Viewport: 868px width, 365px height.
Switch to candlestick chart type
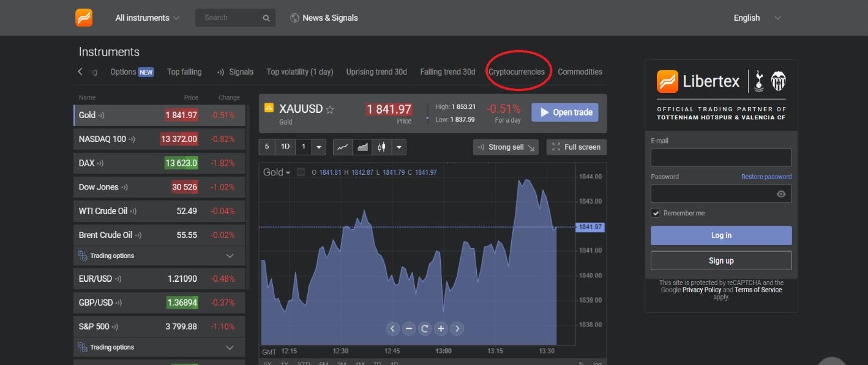382,147
